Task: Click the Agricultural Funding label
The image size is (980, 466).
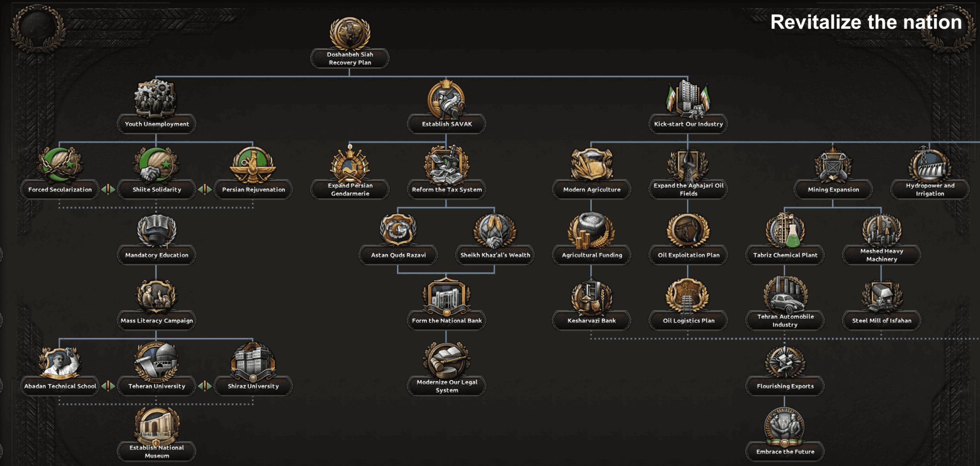Action: [x=592, y=255]
